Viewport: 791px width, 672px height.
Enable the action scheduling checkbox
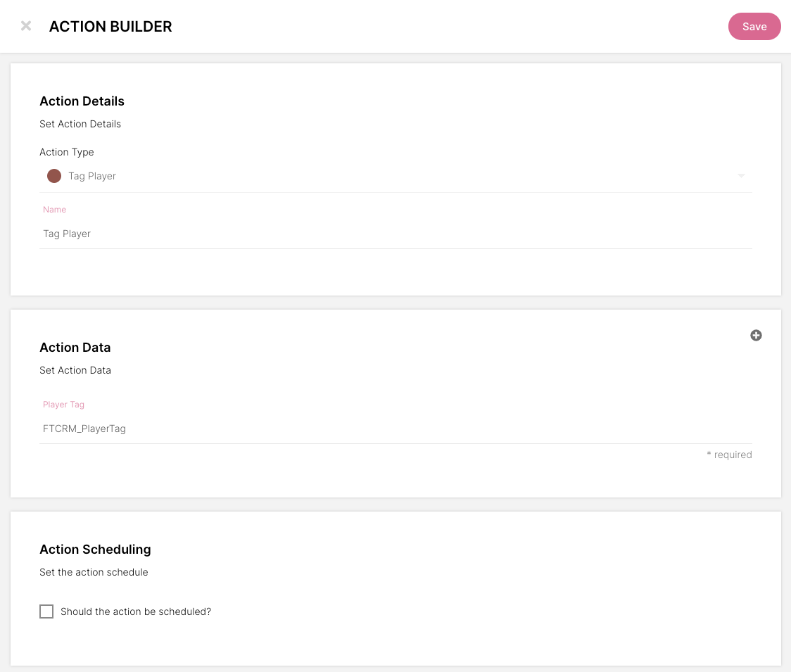pyautogui.click(x=46, y=611)
